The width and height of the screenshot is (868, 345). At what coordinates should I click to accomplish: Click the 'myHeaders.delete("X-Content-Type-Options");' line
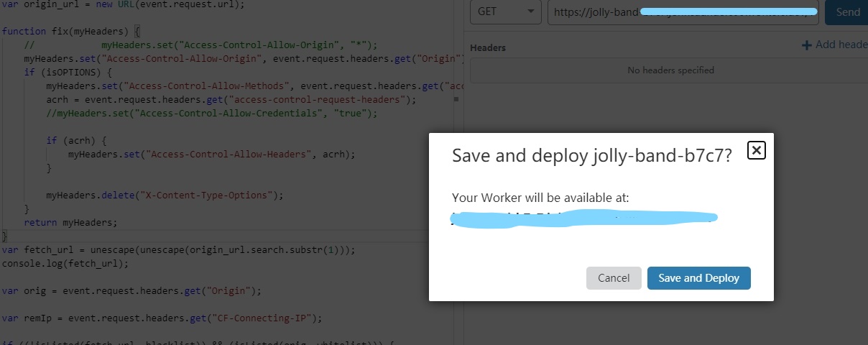pos(165,195)
